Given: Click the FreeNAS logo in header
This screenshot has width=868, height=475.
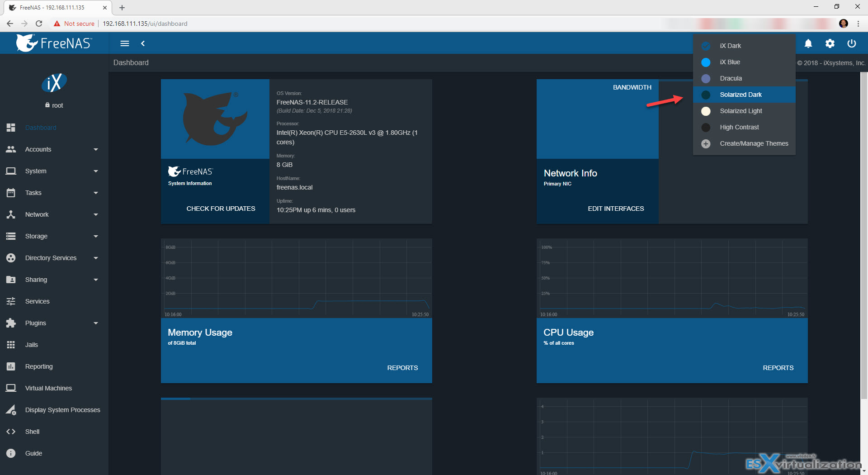Looking at the screenshot, I should (54, 43).
